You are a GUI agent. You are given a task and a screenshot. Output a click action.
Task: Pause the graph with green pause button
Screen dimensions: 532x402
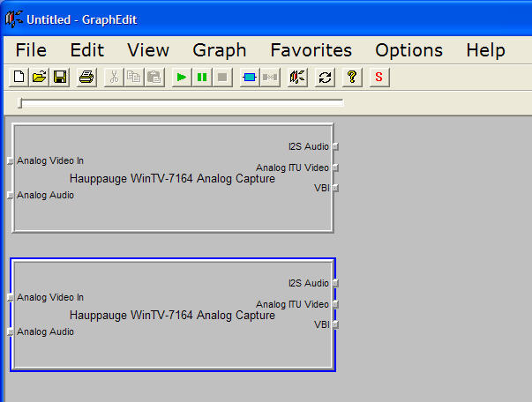(202, 78)
